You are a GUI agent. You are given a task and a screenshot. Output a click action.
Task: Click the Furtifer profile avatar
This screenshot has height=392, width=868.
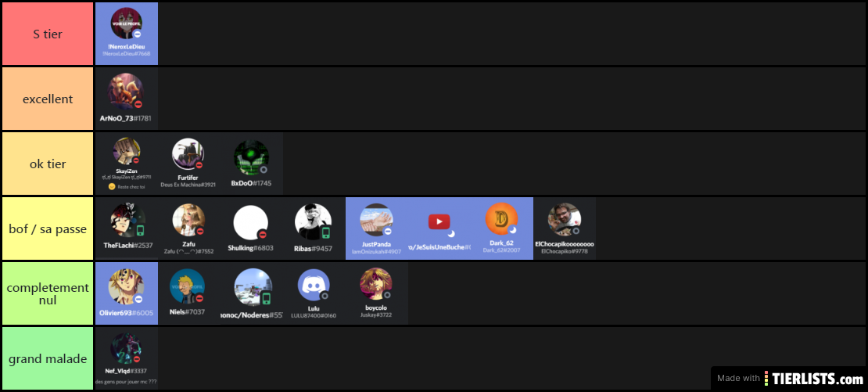tap(188, 154)
